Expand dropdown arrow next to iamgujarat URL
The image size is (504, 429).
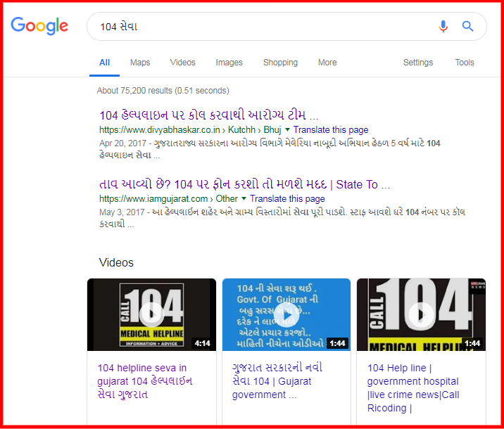point(244,199)
